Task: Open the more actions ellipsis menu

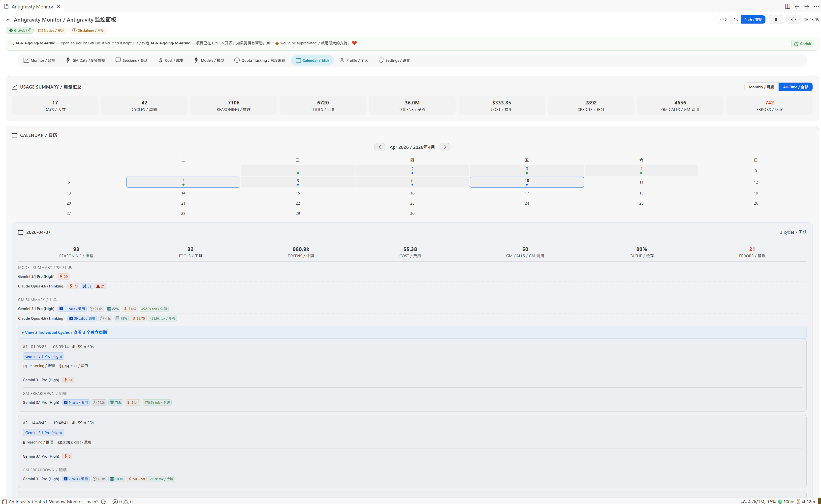Action: coord(816,6)
